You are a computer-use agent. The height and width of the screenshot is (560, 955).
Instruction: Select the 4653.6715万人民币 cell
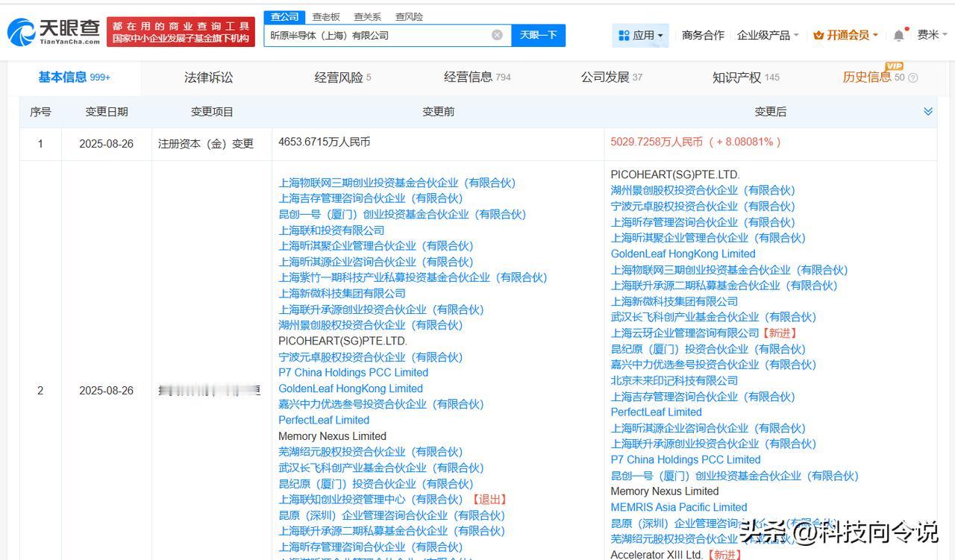325,142
